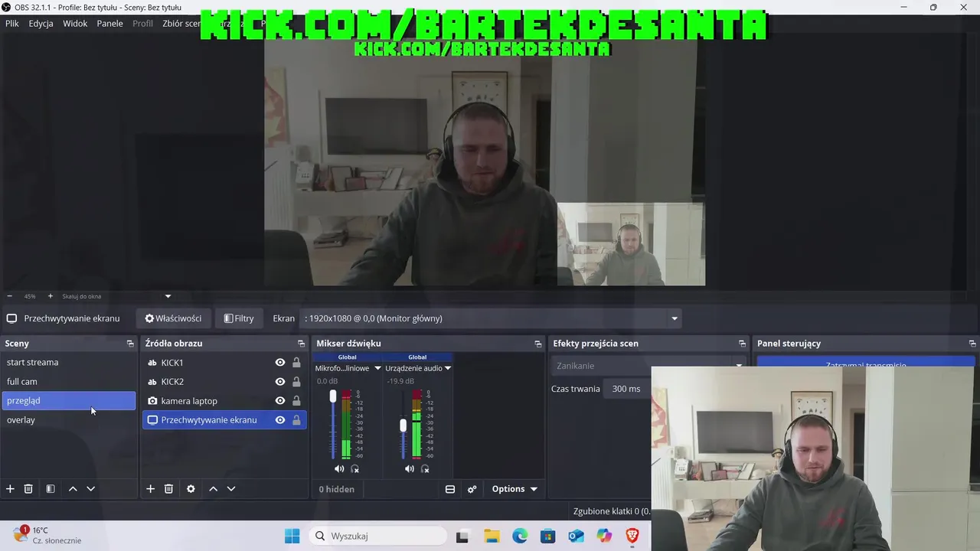Screen dimensions: 980x551
Task: Undock the Mikser dźwięku panel
Action: tap(537, 344)
